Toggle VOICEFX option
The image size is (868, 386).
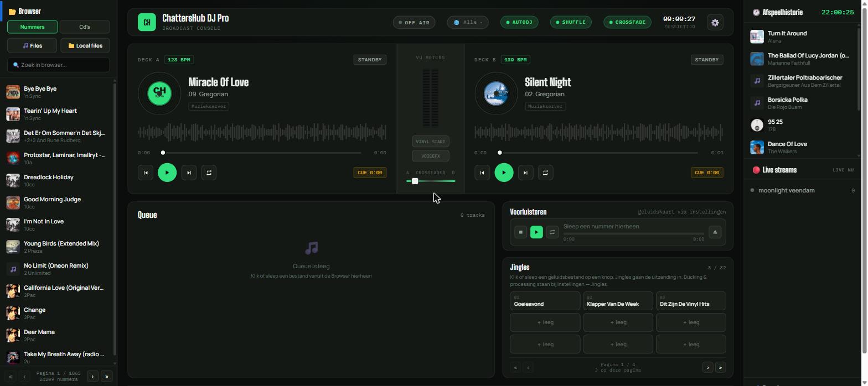click(431, 156)
